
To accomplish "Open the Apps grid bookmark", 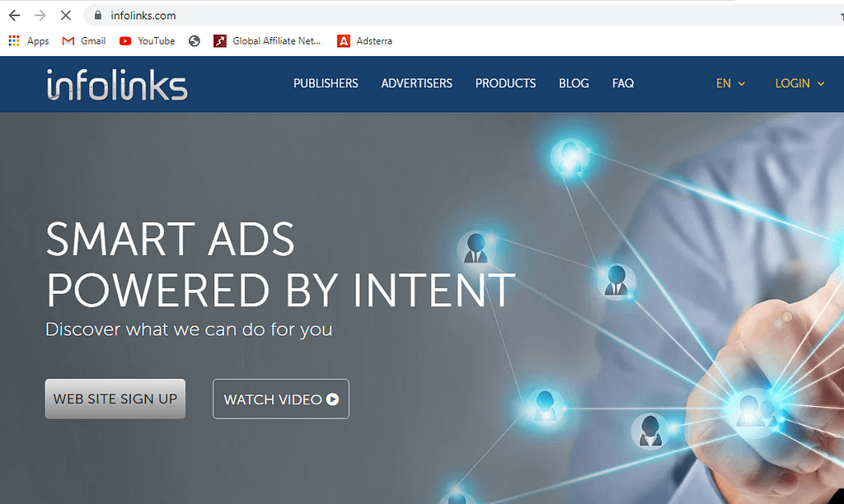I will pyautogui.click(x=29, y=41).
